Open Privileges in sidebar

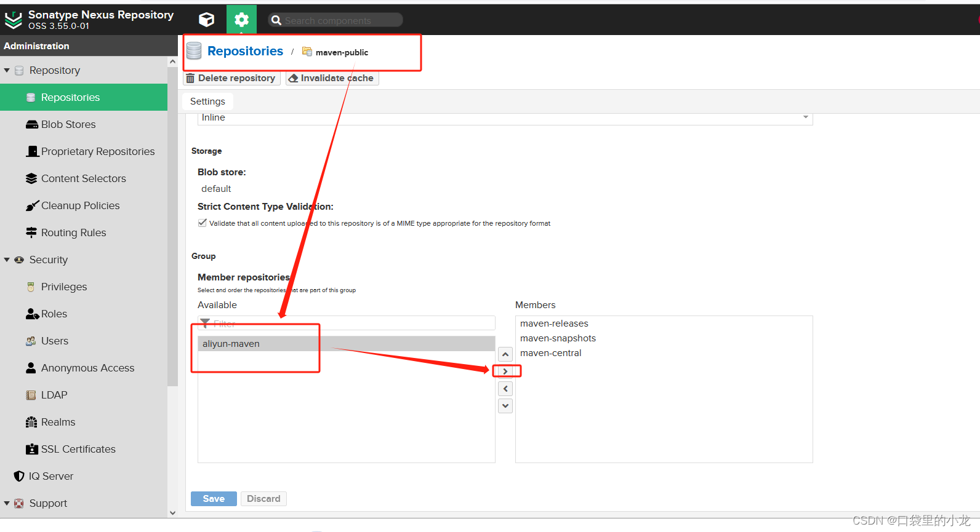click(84, 287)
